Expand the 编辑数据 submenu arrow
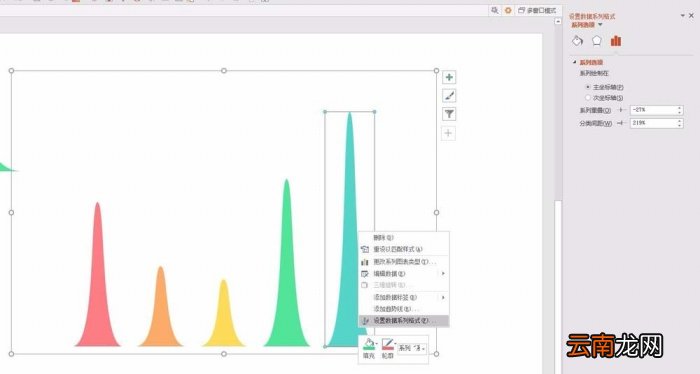Image resolution: width=700 pixels, height=374 pixels. 443,273
